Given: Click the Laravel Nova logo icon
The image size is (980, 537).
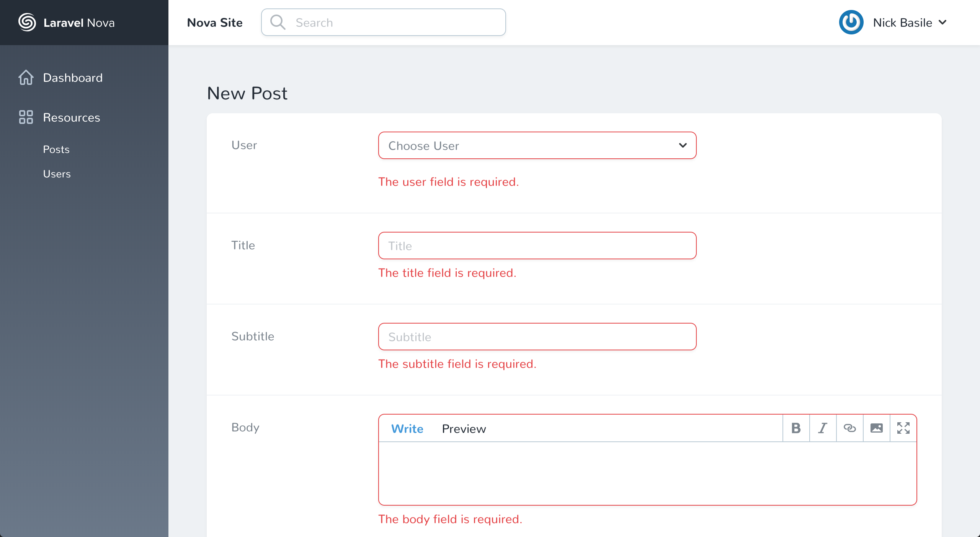Looking at the screenshot, I should point(27,23).
